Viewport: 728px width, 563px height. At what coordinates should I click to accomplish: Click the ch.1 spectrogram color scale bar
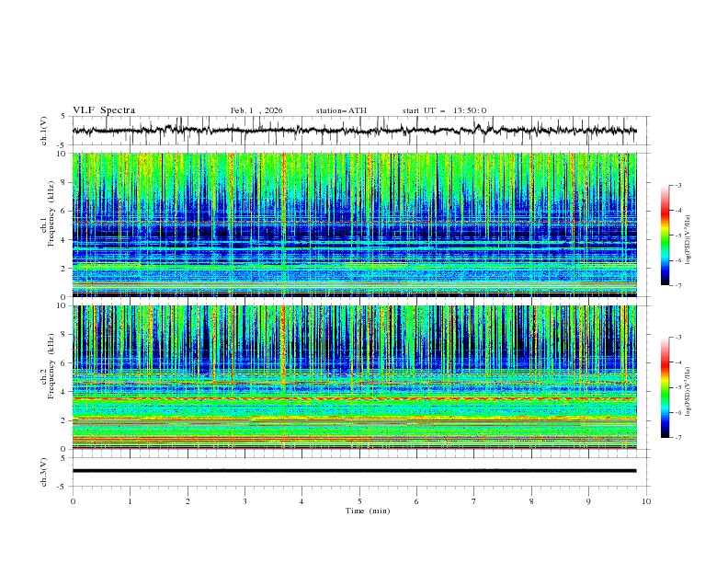click(665, 236)
